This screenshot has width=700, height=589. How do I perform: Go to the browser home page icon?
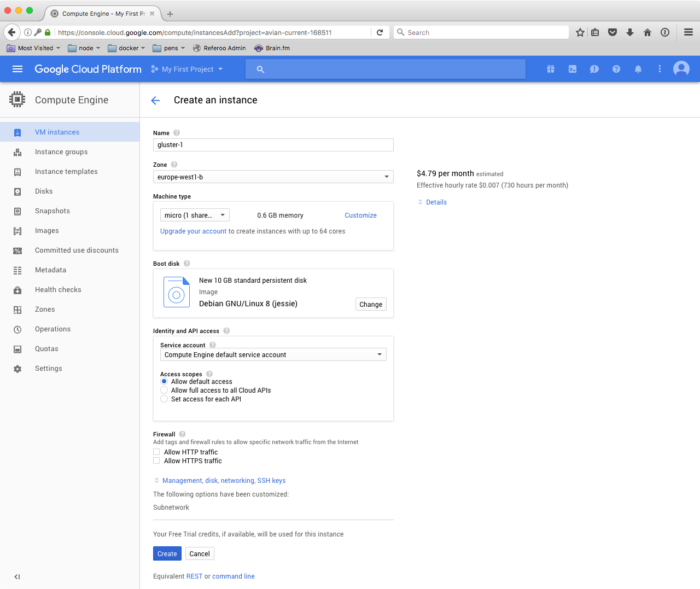pos(647,32)
